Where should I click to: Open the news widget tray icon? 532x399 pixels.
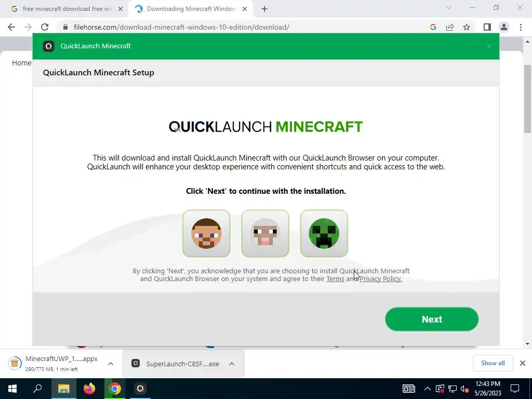tap(408, 389)
